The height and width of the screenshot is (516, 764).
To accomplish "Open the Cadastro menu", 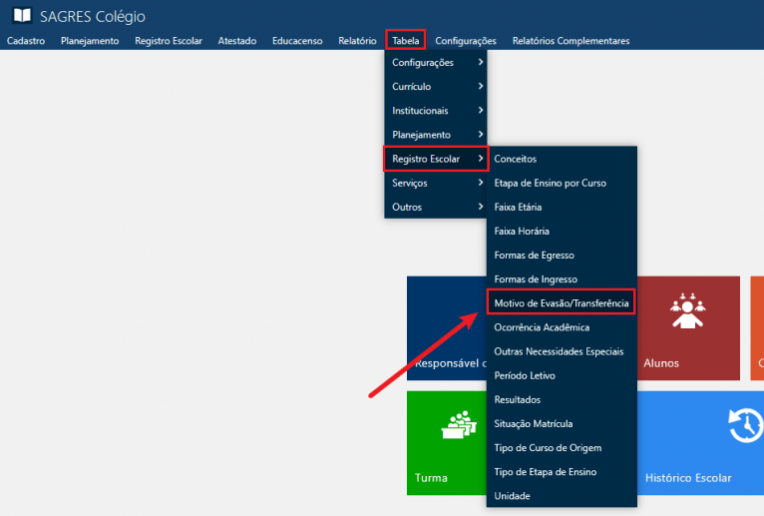I will click(x=25, y=41).
